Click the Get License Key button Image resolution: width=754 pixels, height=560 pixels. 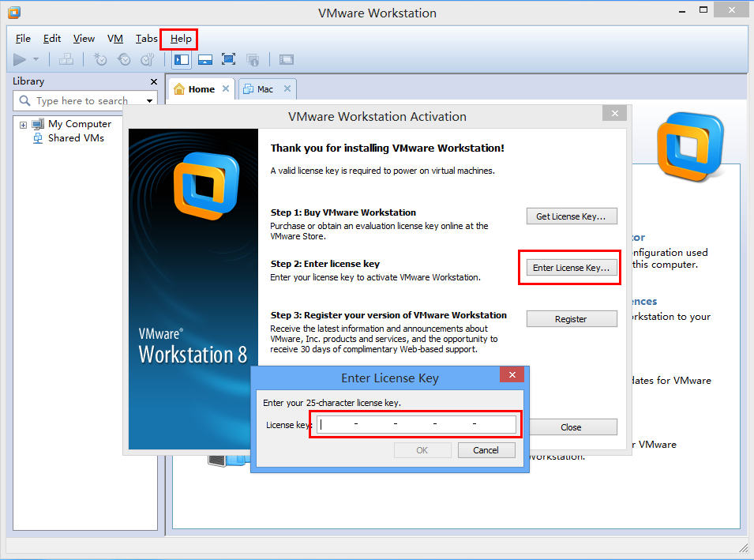pyautogui.click(x=572, y=216)
